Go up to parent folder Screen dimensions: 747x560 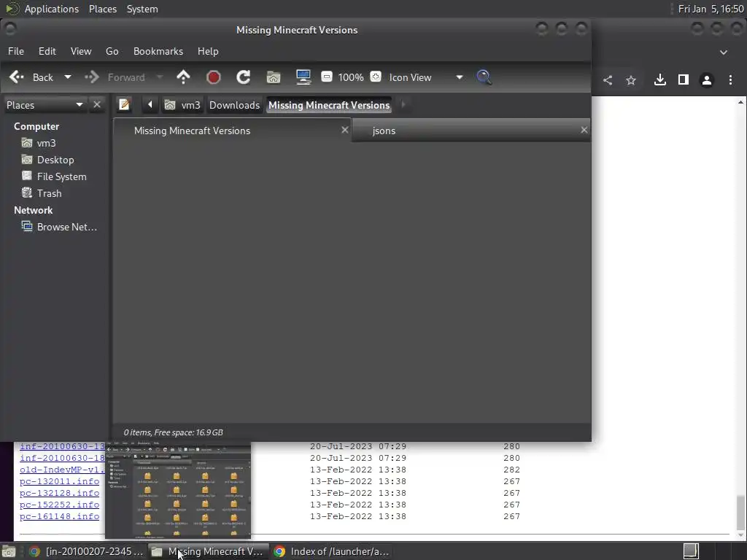[183, 77]
